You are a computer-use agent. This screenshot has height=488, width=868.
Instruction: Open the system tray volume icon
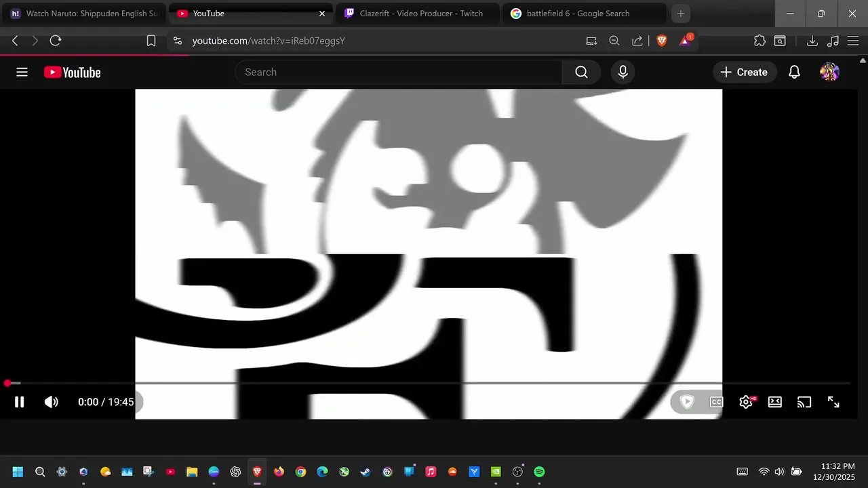pos(779,472)
